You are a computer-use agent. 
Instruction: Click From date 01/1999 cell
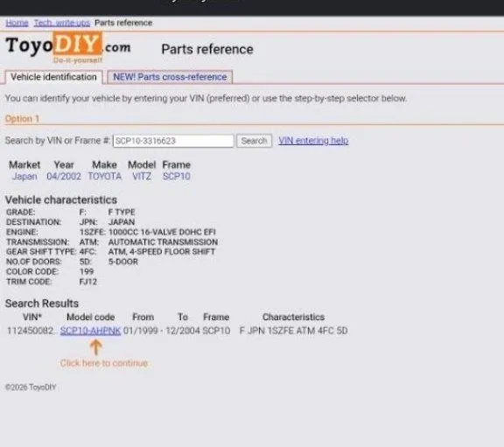[141, 331]
